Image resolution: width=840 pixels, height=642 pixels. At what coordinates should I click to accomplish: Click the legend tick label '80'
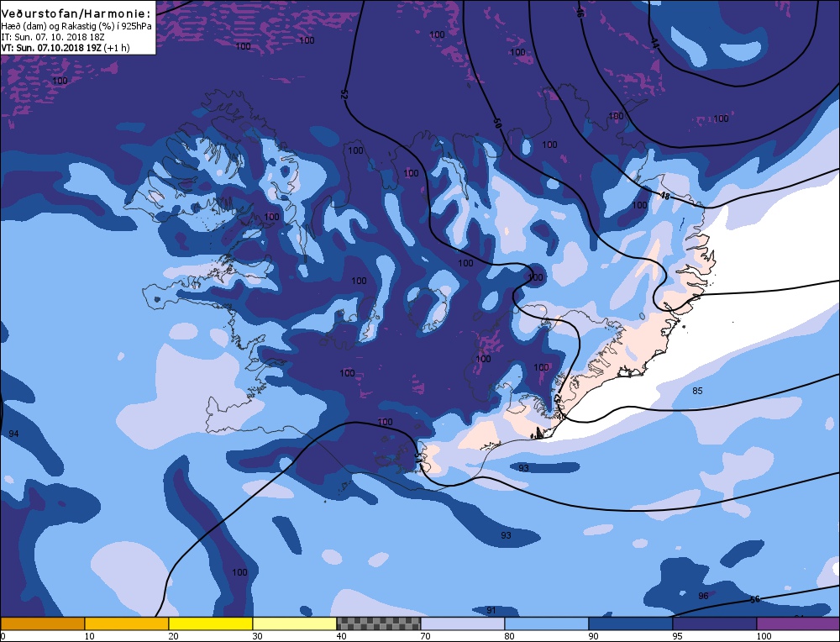pyautogui.click(x=510, y=636)
